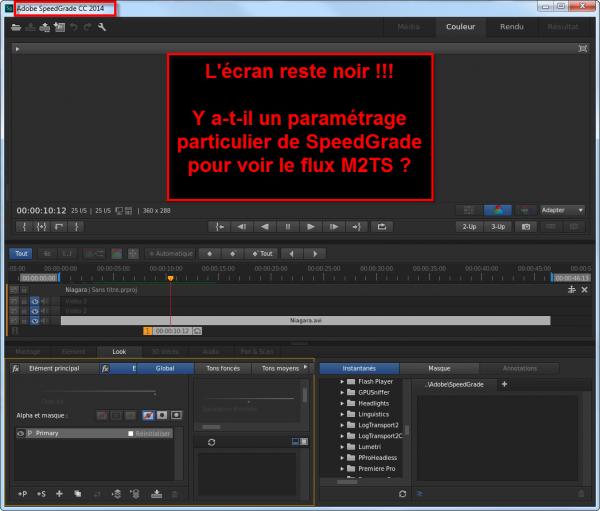Save the look with download icon
The width and height of the screenshot is (600, 511).
pos(156,494)
